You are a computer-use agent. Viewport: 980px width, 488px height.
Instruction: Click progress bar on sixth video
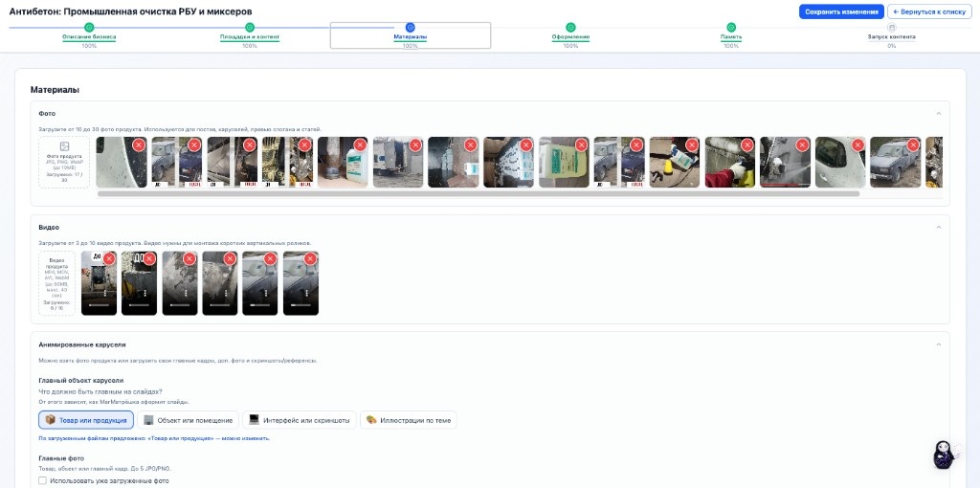[x=301, y=305]
